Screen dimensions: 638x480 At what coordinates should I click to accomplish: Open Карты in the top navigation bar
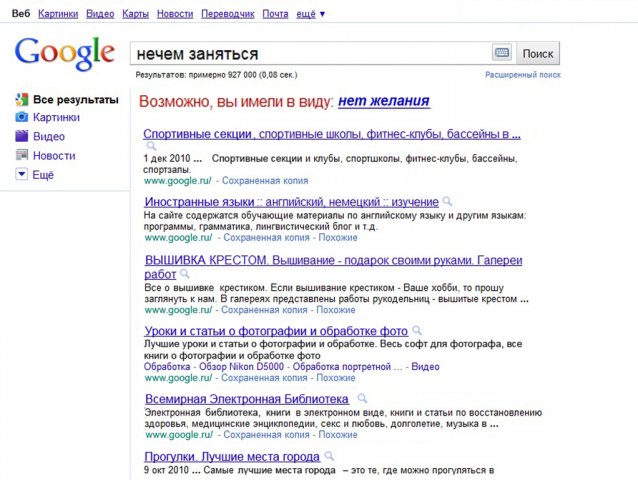pos(135,14)
